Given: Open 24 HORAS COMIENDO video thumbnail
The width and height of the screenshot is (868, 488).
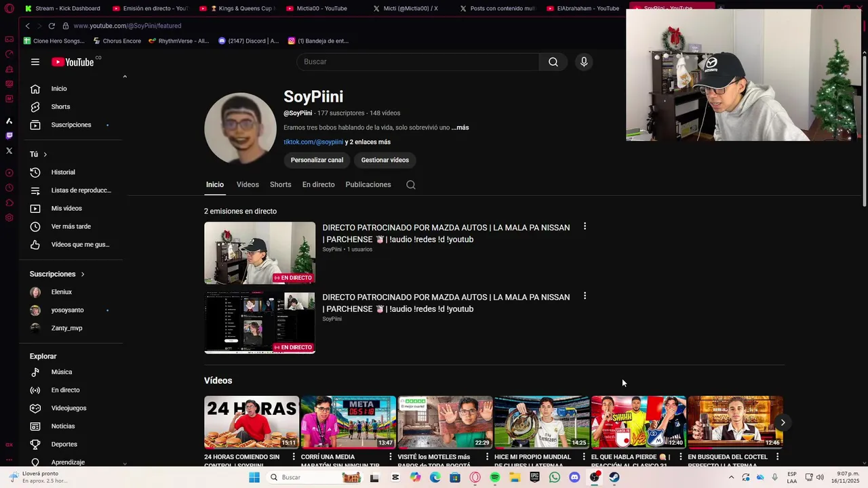Looking at the screenshot, I should pyautogui.click(x=252, y=422).
